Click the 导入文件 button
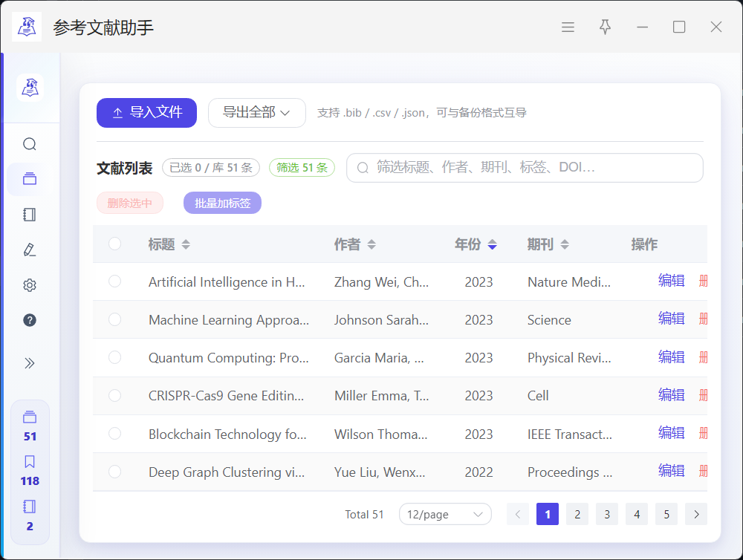 point(146,113)
